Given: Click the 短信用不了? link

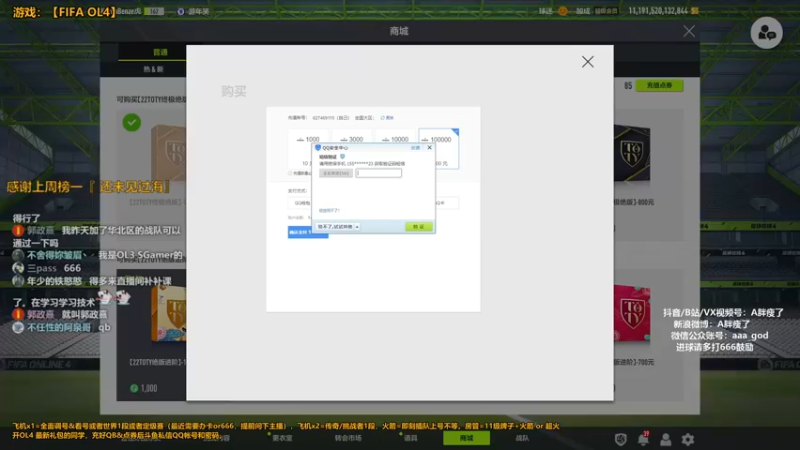Looking at the screenshot, I should coord(329,210).
